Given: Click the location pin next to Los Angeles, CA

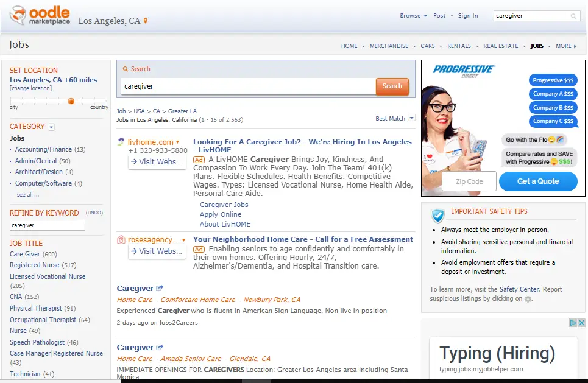Looking at the screenshot, I should pos(146,21).
